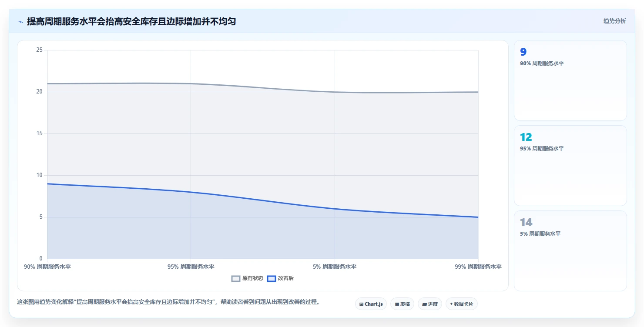The width and height of the screenshot is (644, 327).
Task: Click the header title 提高周期服务水平会抬高安全库存
Action: pyautogui.click(x=131, y=21)
